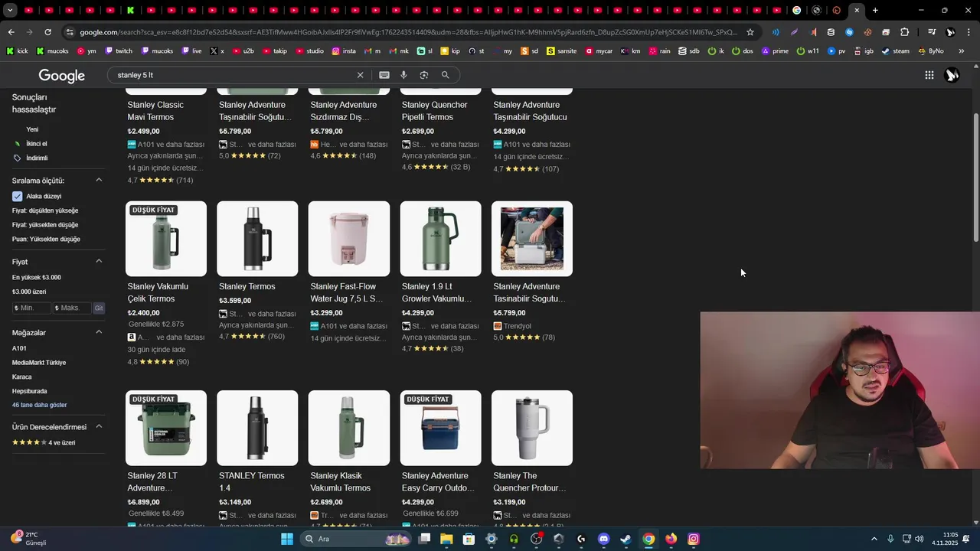
Task: Open Stanley 1.9 Lt Growler product image
Action: click(441, 239)
